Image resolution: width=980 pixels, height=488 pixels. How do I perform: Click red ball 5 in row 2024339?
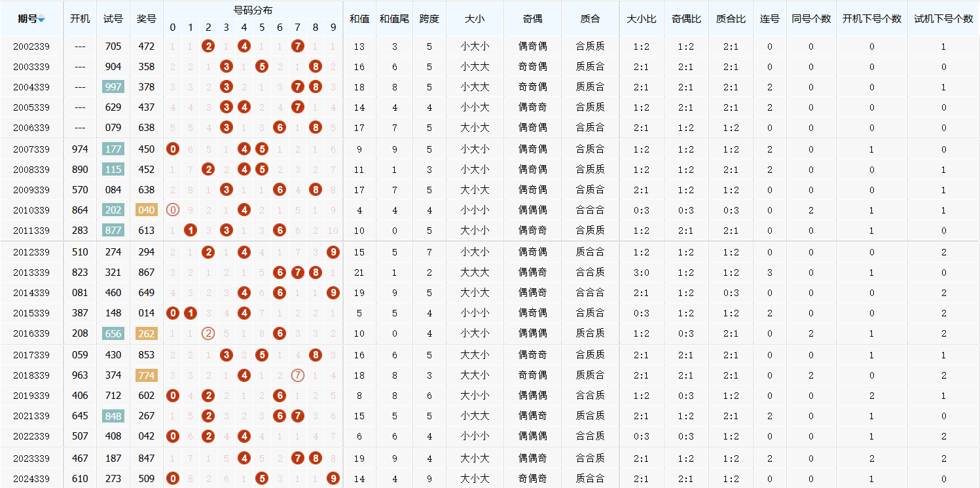[x=262, y=478]
